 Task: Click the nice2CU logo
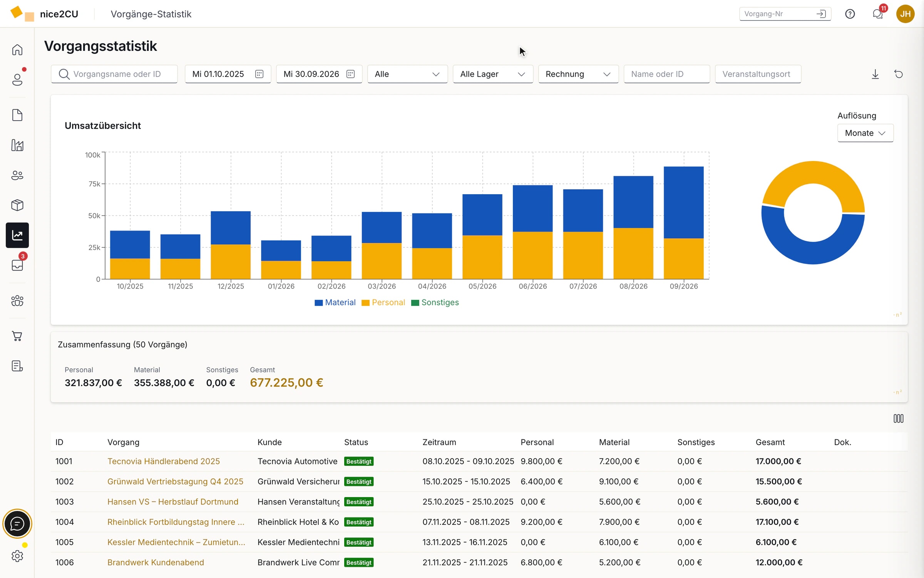coord(44,14)
